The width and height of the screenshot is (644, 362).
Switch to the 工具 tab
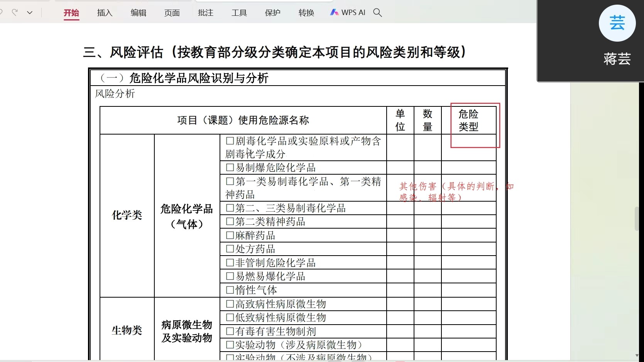239,13
